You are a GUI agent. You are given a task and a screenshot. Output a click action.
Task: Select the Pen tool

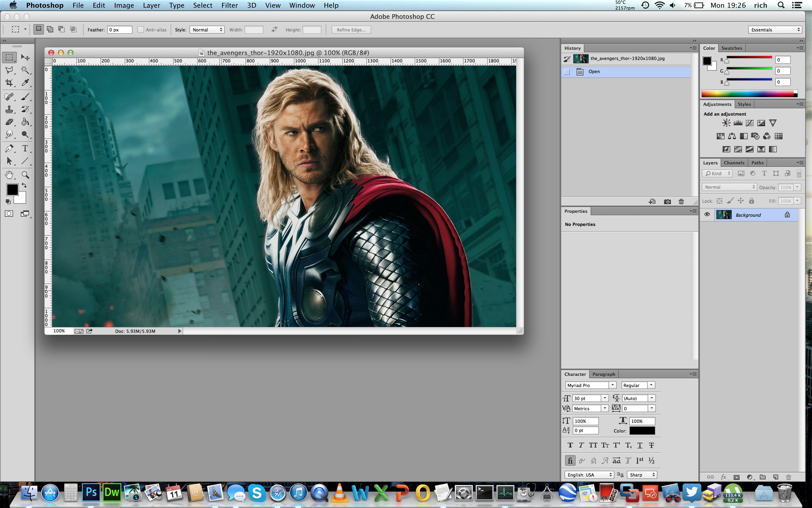click(9, 149)
